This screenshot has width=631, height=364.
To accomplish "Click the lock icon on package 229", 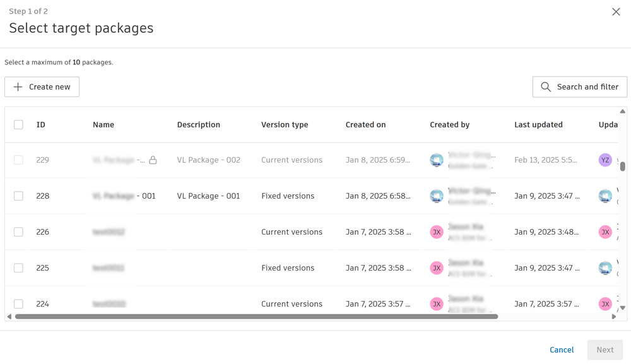I will coord(153,160).
